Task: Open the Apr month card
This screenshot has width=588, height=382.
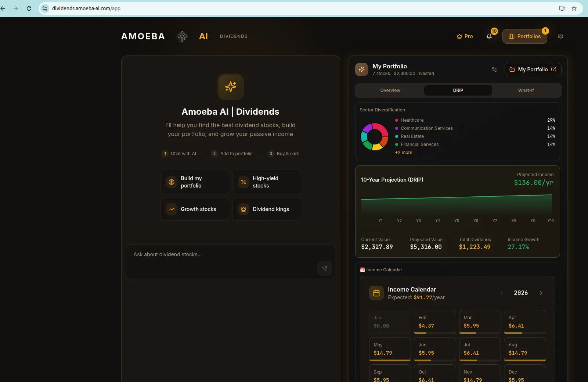Action: (525, 322)
